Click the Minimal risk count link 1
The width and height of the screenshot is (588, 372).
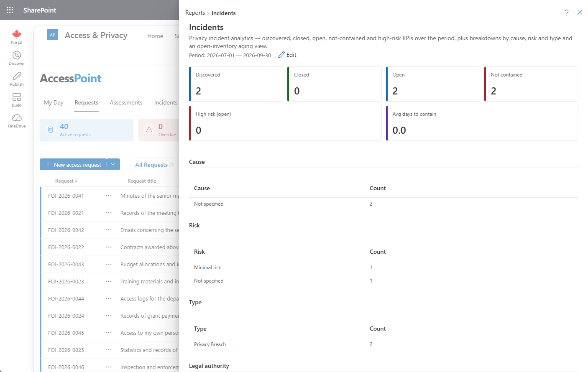click(x=371, y=268)
